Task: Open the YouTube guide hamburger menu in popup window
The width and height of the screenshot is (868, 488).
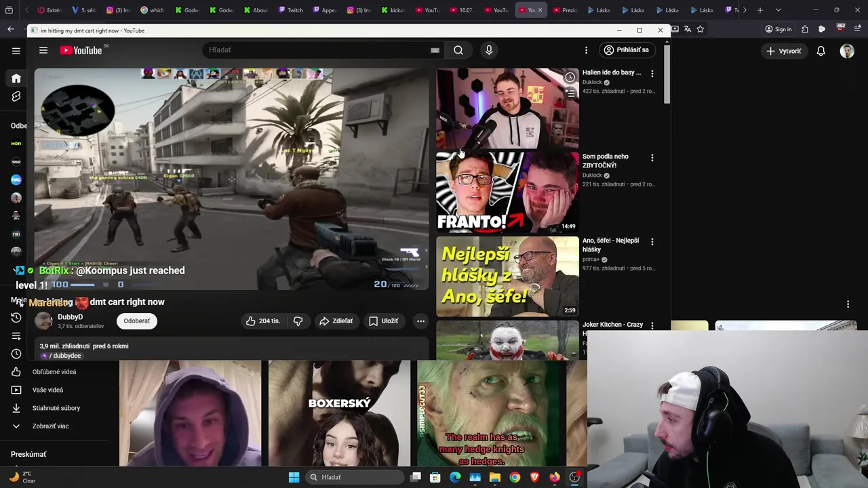Action: [x=43, y=50]
